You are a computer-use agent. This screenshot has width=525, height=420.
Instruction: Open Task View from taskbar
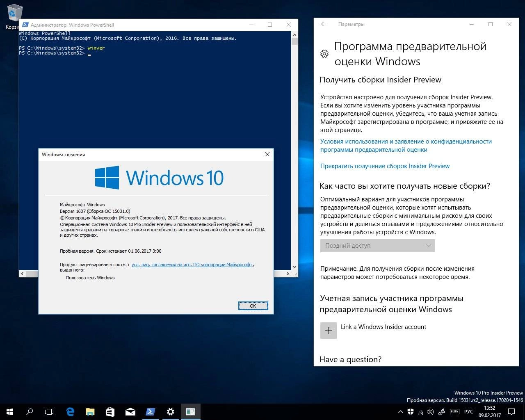49,412
